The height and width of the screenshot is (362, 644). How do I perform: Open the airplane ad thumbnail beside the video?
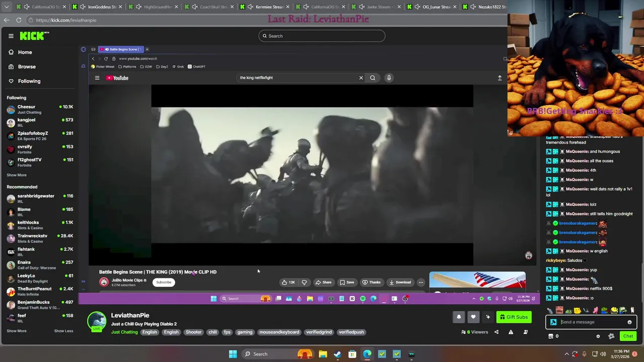pyautogui.click(x=477, y=280)
